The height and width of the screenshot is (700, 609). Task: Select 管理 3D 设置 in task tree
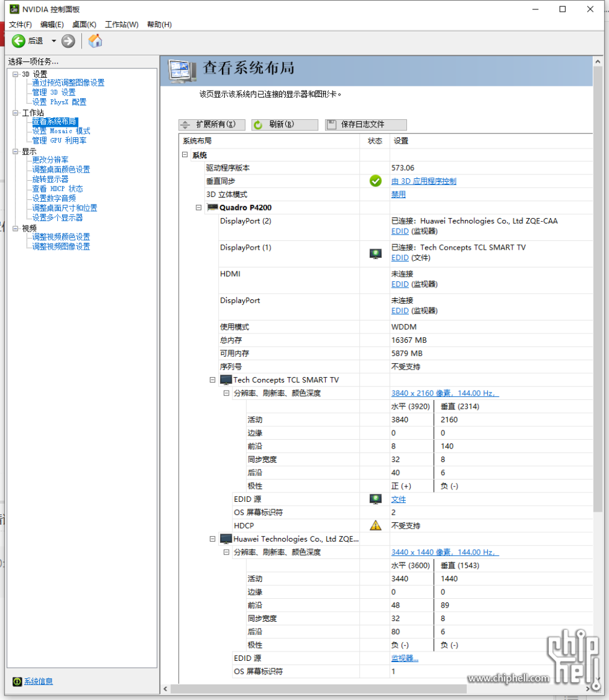tap(53, 93)
